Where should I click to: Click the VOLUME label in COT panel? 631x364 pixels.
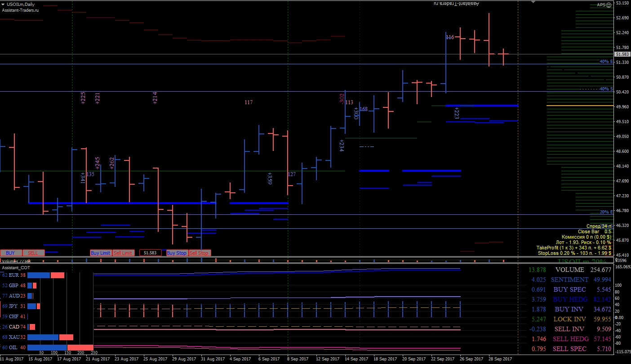click(569, 270)
